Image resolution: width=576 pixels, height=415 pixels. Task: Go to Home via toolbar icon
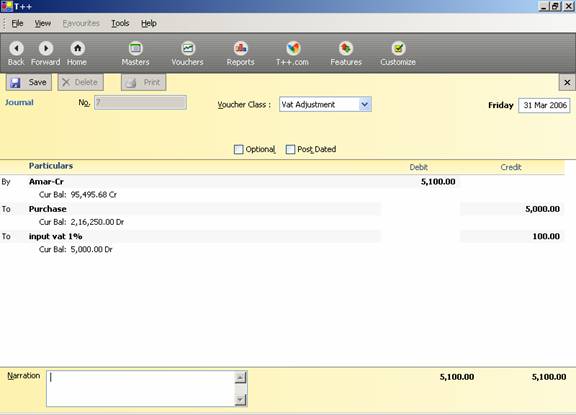click(x=78, y=48)
